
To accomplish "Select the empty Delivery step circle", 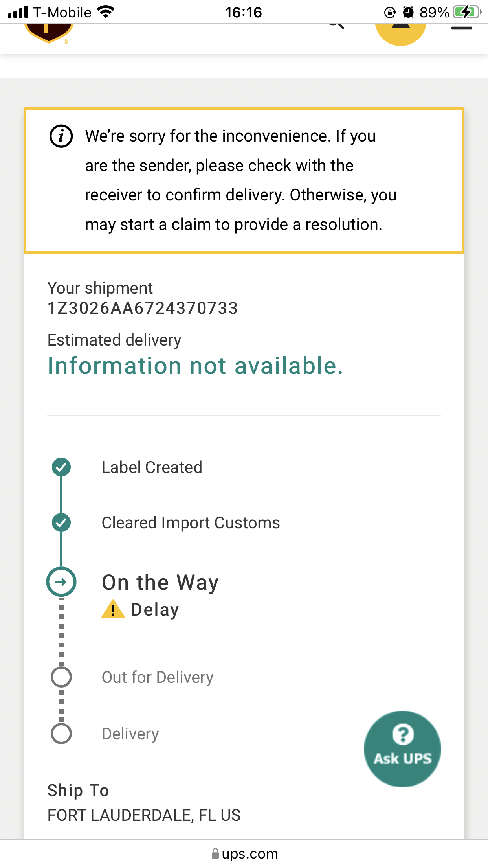I will point(61,734).
